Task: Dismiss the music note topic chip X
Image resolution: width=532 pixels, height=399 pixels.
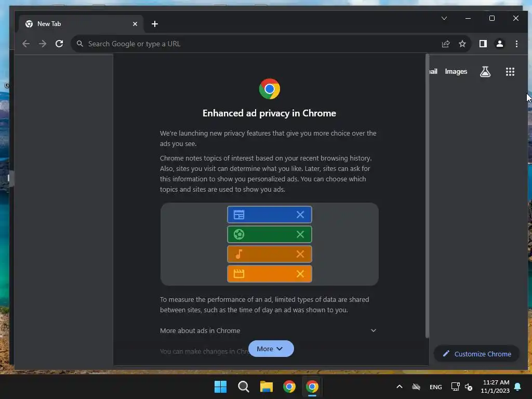Action: click(x=300, y=254)
